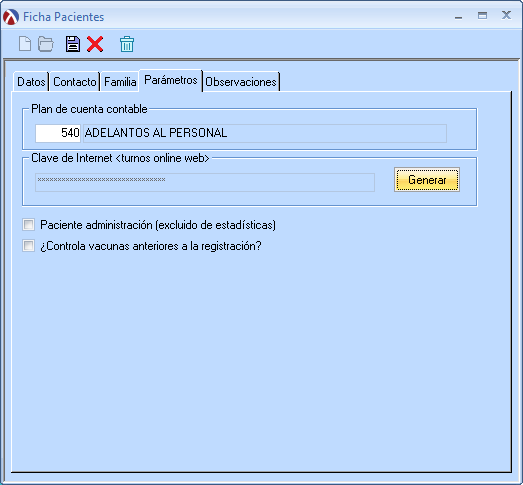Screen dimensions: 523x485
Task: Click the ADELANTOS AL PERSONAL description field
Action: (265, 133)
